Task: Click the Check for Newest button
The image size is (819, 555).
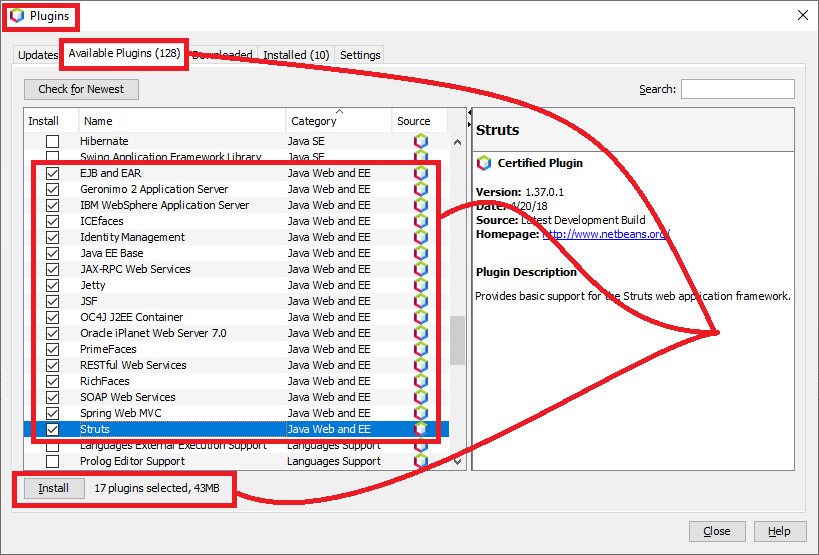Action: click(81, 89)
